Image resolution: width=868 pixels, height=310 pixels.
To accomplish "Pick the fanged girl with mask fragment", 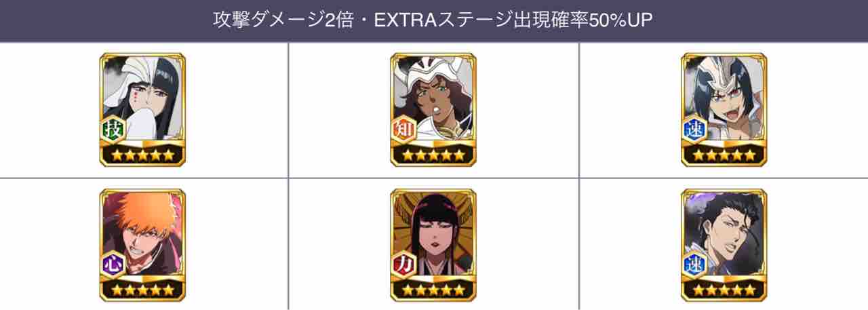I will [724, 109].
